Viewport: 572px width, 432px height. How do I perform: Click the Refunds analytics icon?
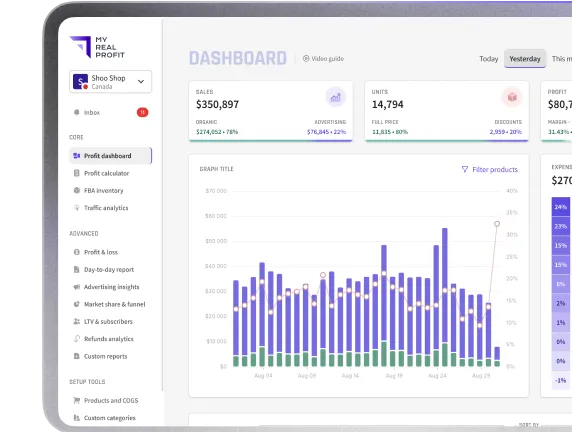click(77, 339)
